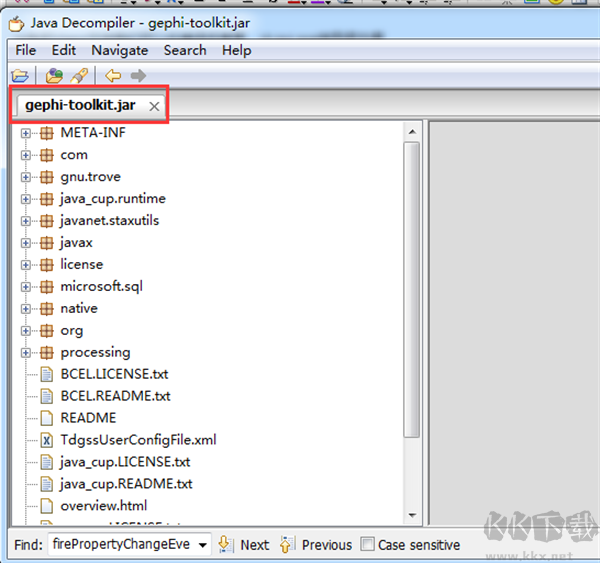Close the gephi-toolkit.jar tab

click(x=154, y=106)
